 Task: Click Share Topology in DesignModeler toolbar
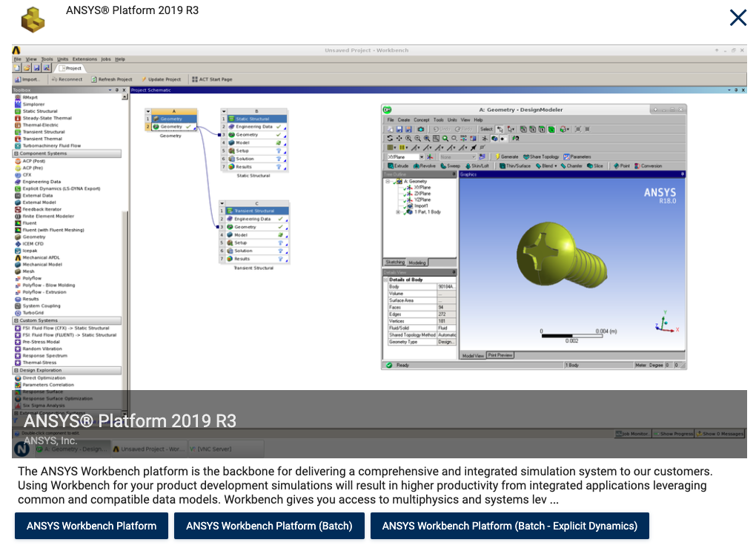pyautogui.click(x=541, y=156)
